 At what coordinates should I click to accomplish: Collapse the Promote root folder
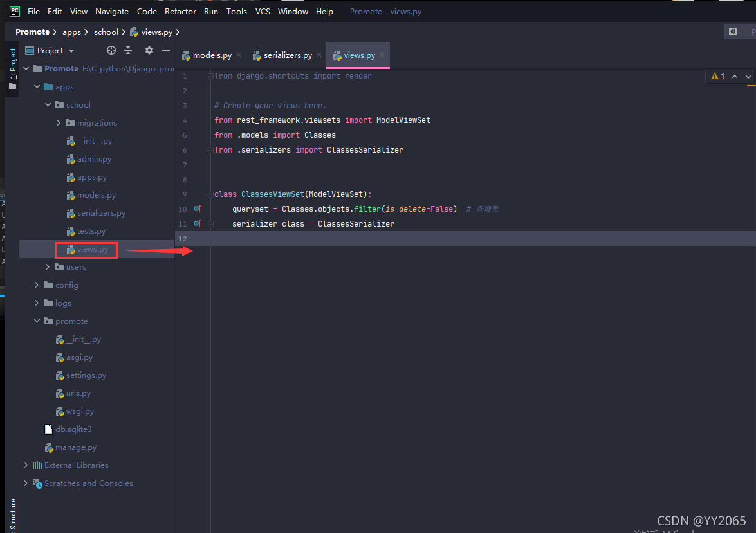click(x=26, y=68)
